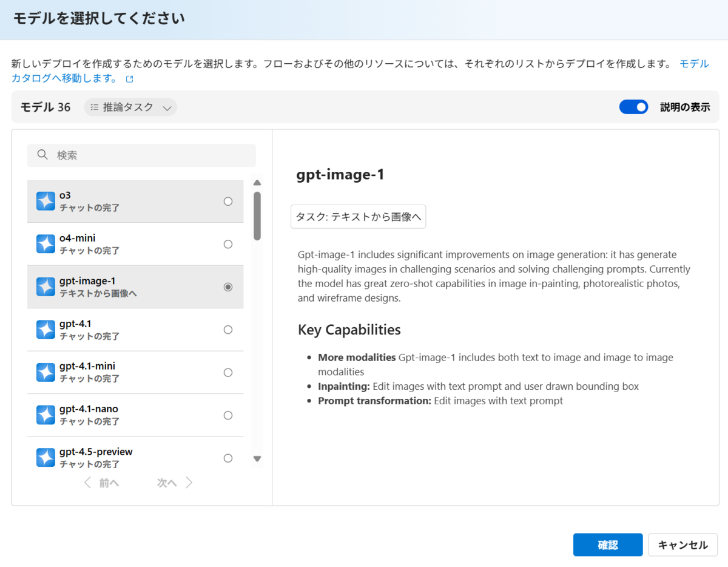Click the gpt-4.5-preview model name text
This screenshot has height=567, width=728.
pyautogui.click(x=96, y=452)
